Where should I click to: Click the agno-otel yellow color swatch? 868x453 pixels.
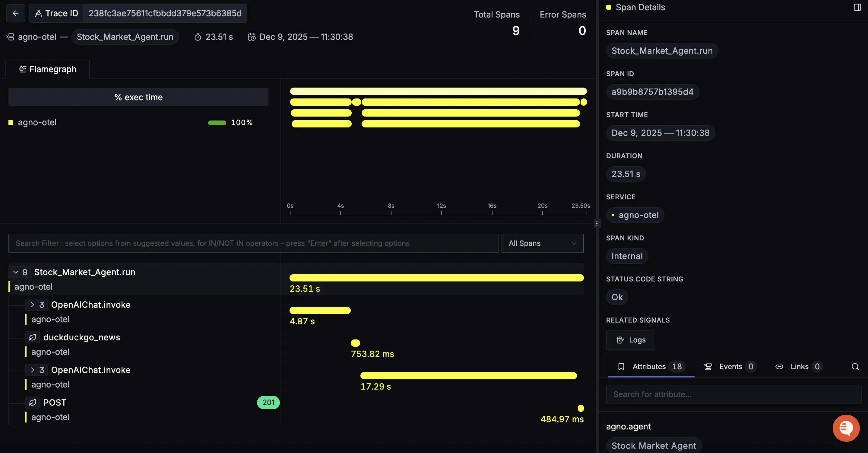pos(11,122)
